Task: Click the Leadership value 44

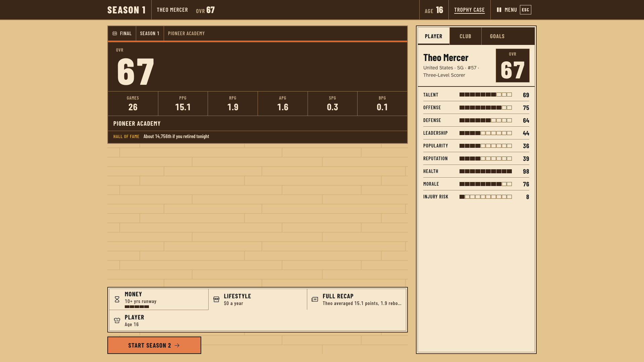Action: 526,133
